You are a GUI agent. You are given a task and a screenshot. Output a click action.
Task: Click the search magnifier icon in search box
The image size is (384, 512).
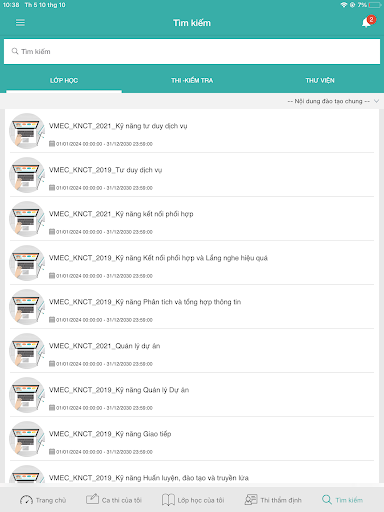point(15,51)
